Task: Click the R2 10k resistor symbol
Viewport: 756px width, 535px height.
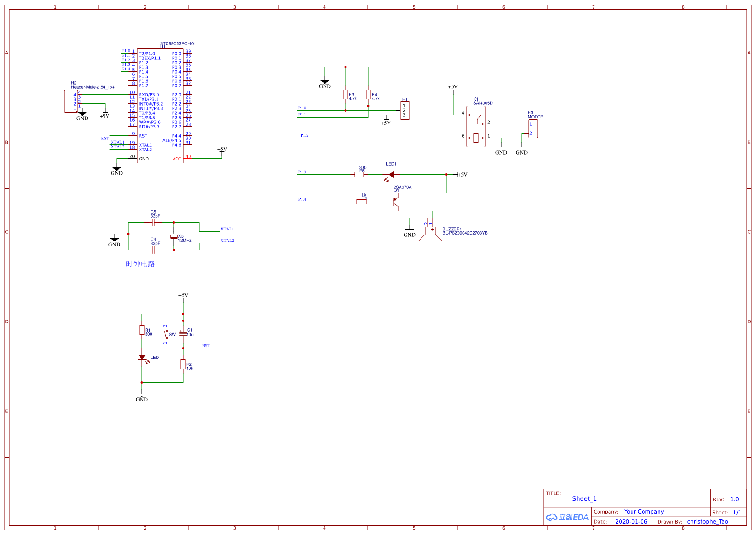Action: pos(183,364)
